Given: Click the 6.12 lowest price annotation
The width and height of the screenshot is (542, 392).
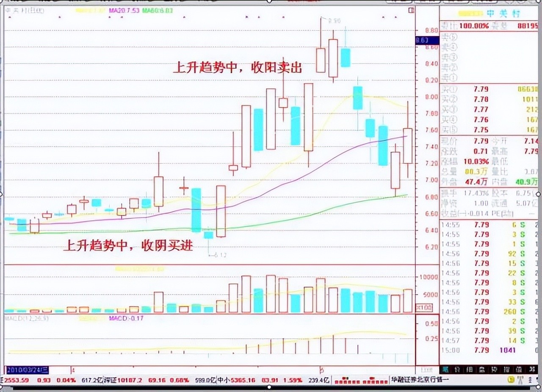Looking at the screenshot, I should tap(220, 255).
